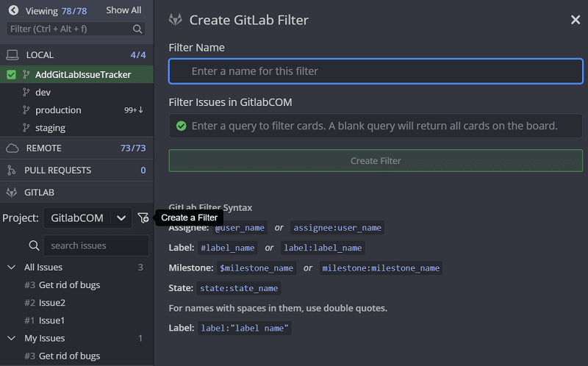
Task: Collapse the All Issues group
Action: pyautogui.click(x=11, y=268)
